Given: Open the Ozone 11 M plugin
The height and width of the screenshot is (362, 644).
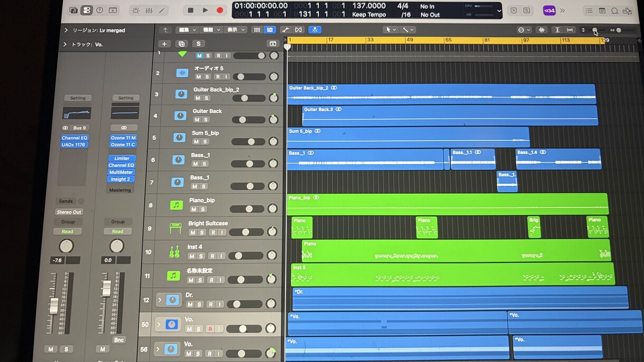Looking at the screenshot, I should pos(123,138).
